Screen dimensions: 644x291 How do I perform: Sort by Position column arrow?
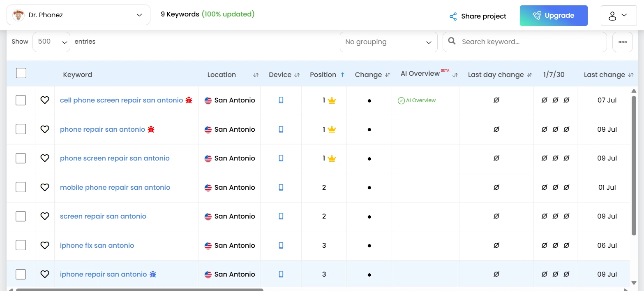pos(342,75)
